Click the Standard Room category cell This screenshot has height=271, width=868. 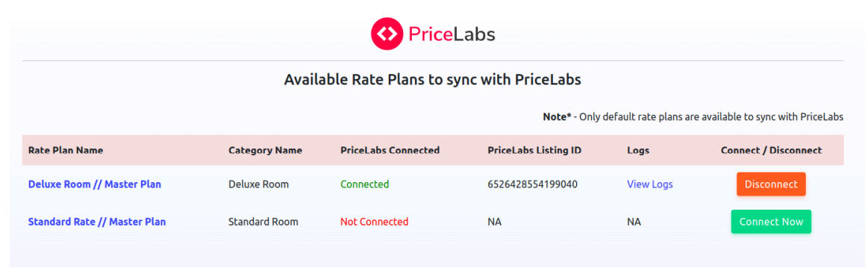pos(263,222)
